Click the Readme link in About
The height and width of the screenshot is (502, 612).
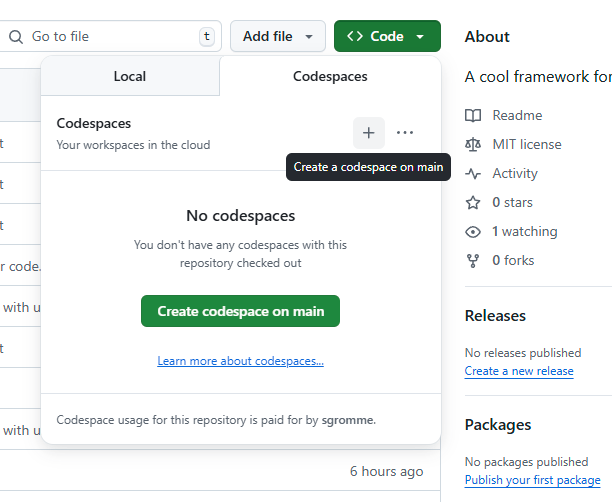click(x=517, y=115)
